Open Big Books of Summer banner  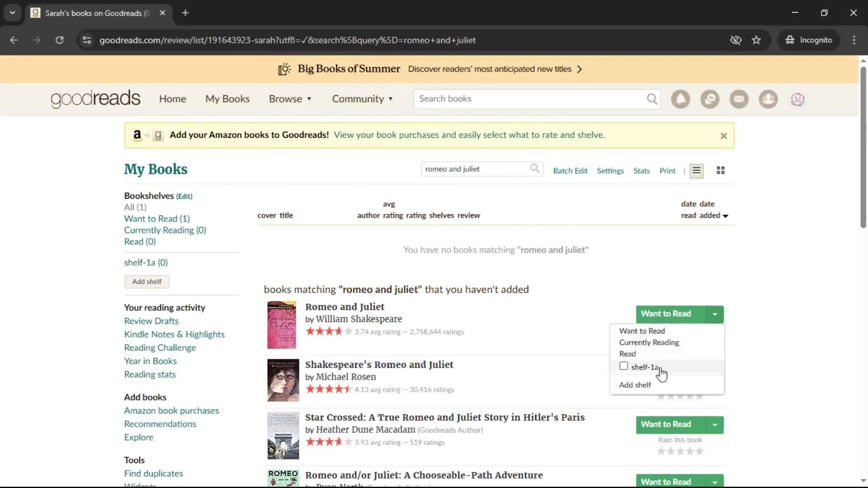(x=429, y=69)
